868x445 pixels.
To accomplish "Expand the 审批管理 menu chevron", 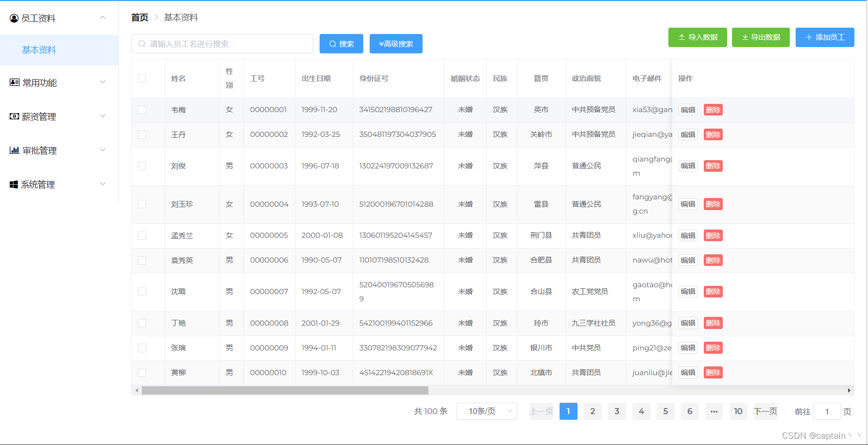I will coord(102,150).
